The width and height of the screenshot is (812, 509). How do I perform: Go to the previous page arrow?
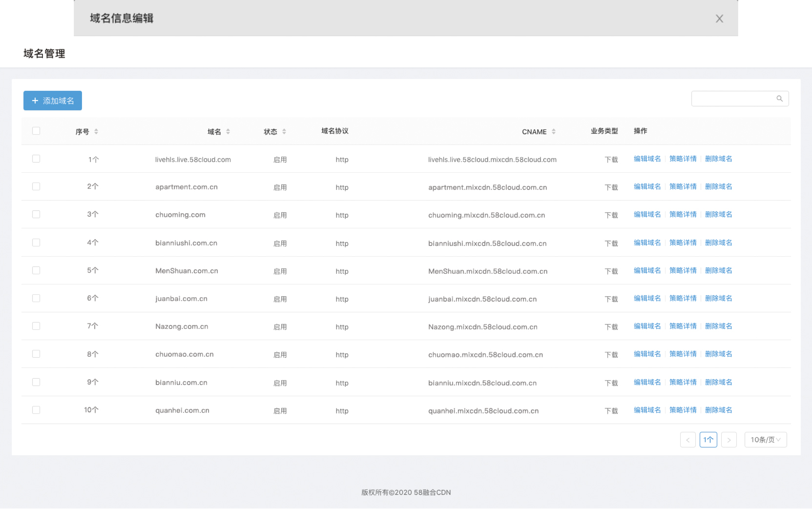point(688,440)
